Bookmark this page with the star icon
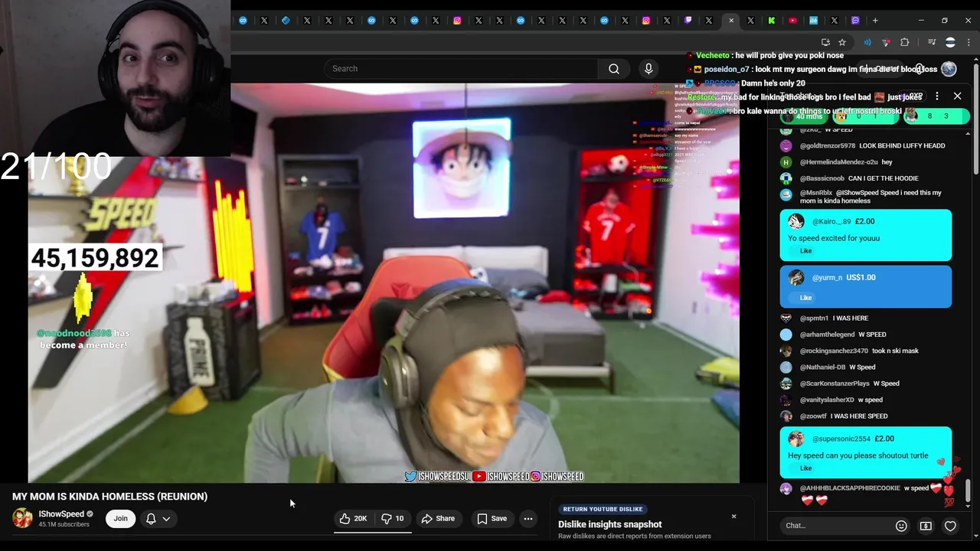This screenshot has width=980, height=551. tap(842, 42)
